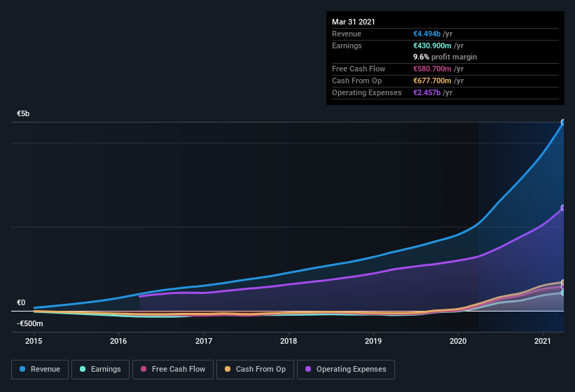Toggle the Operating Expenses legend button
This screenshot has height=392, width=575.
pyautogui.click(x=346, y=370)
